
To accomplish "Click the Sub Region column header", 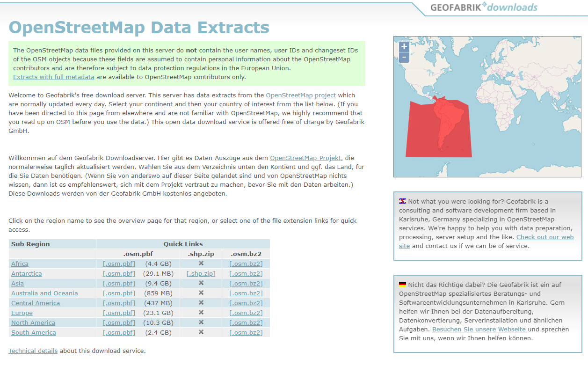I will pos(52,244).
